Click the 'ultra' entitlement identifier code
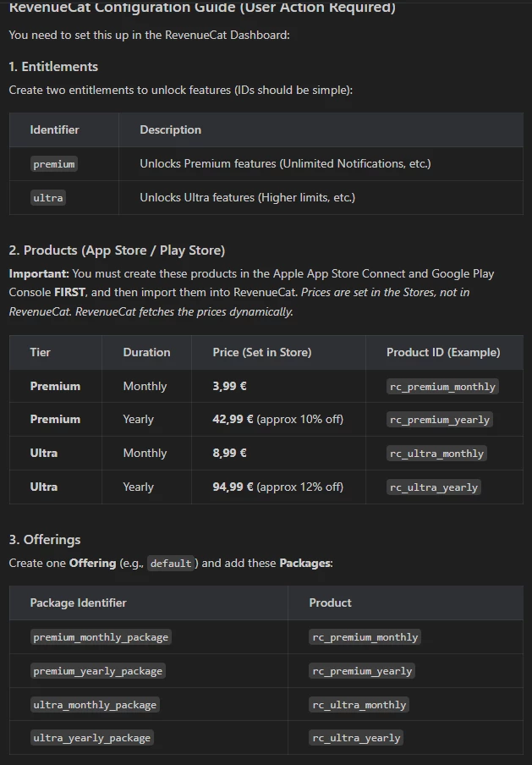 point(48,197)
